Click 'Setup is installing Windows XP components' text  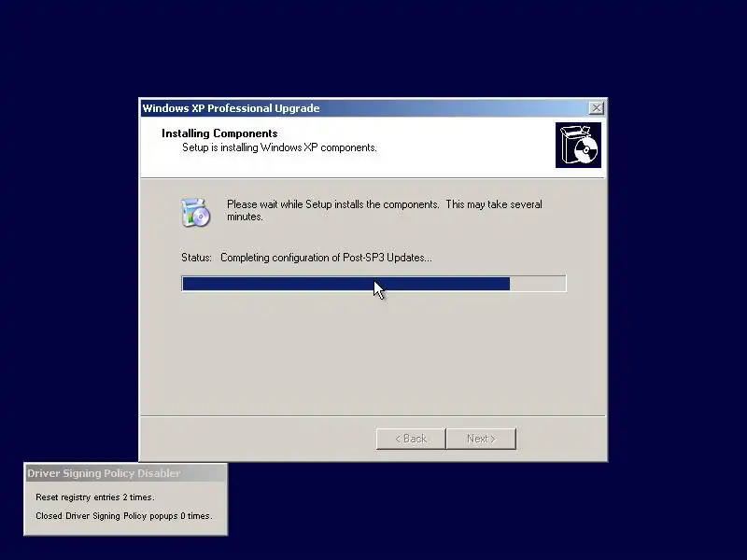coord(279,147)
